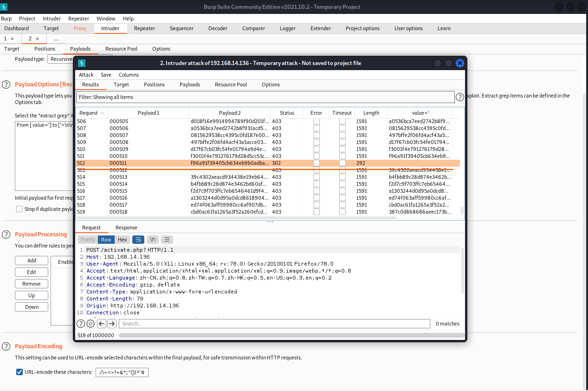
Task: Switch editor to Hex view
Action: tap(123, 240)
